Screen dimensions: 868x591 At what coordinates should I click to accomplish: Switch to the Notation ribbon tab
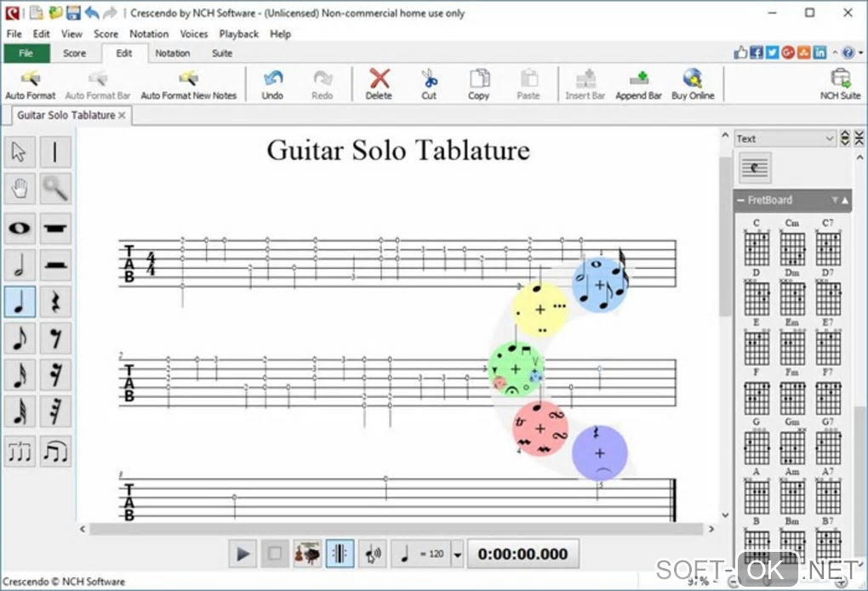click(172, 53)
